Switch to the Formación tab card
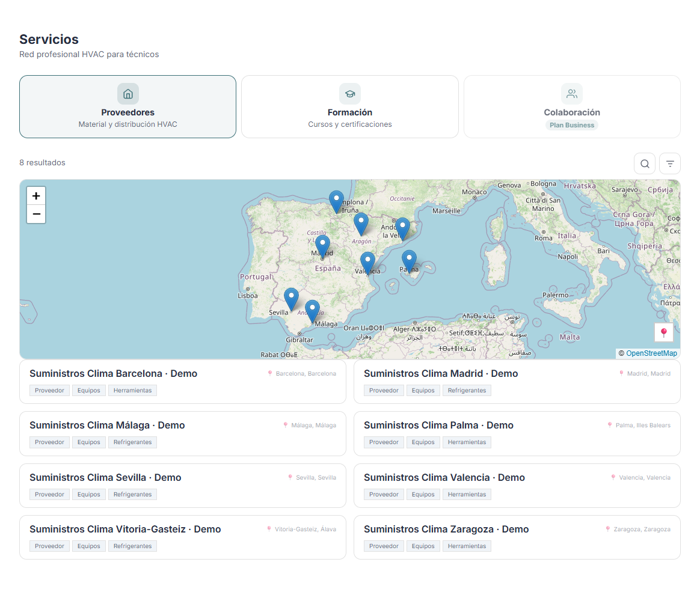Screen dimensions: 700x589 (x=349, y=106)
